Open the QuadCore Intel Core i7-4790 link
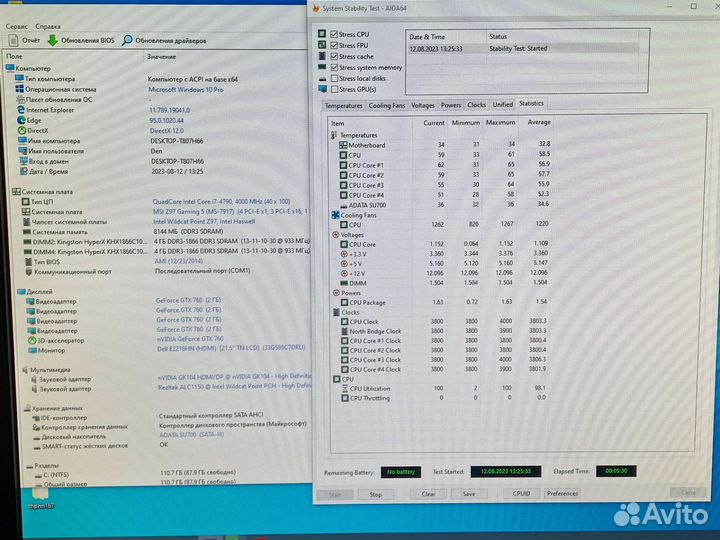The width and height of the screenshot is (720, 540). tap(221, 202)
